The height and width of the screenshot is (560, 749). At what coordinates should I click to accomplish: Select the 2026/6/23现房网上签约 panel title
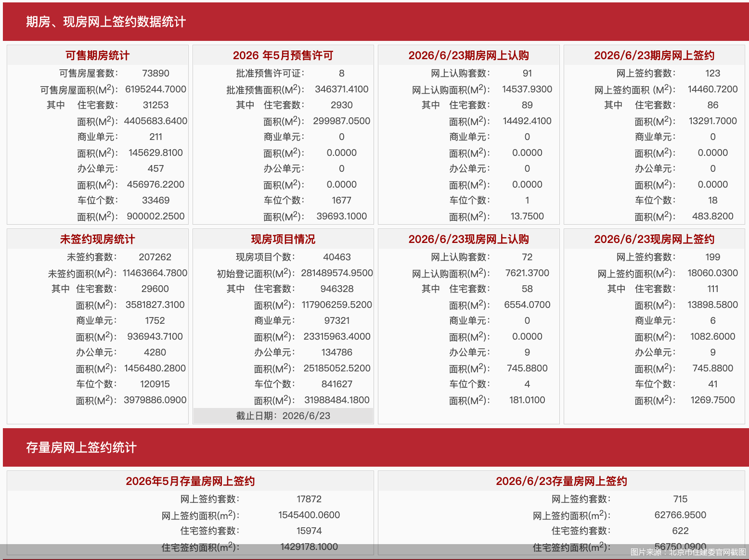pos(654,239)
